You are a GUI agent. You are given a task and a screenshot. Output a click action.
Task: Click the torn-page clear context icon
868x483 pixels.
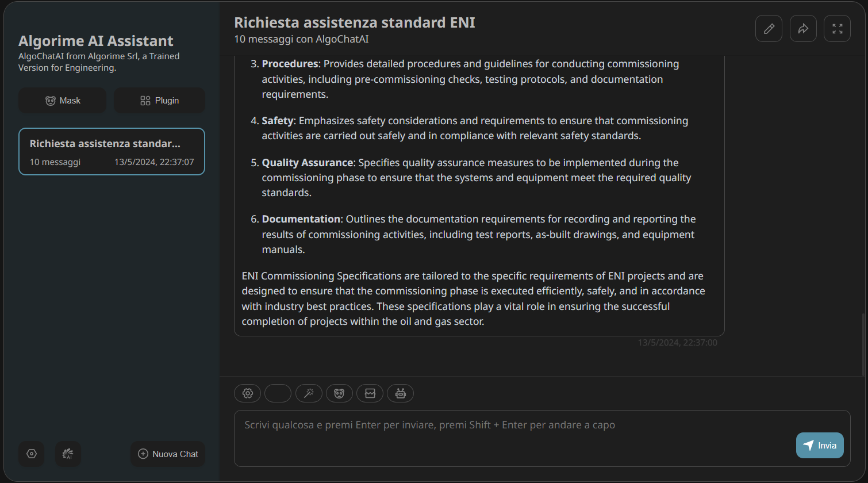tap(370, 393)
